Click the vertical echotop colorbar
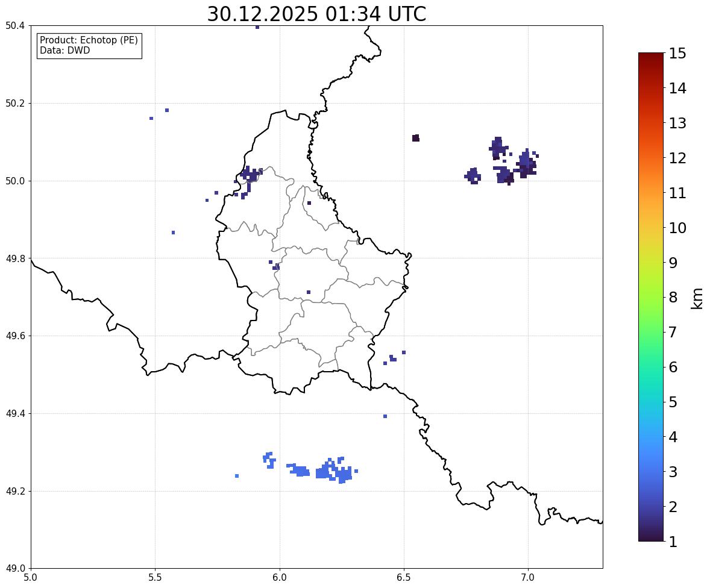 click(x=651, y=297)
